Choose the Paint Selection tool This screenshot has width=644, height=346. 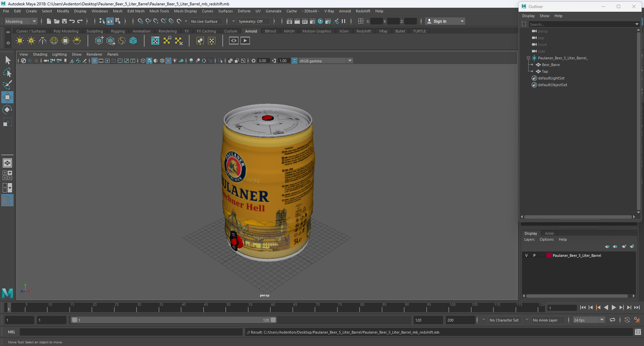click(7, 85)
